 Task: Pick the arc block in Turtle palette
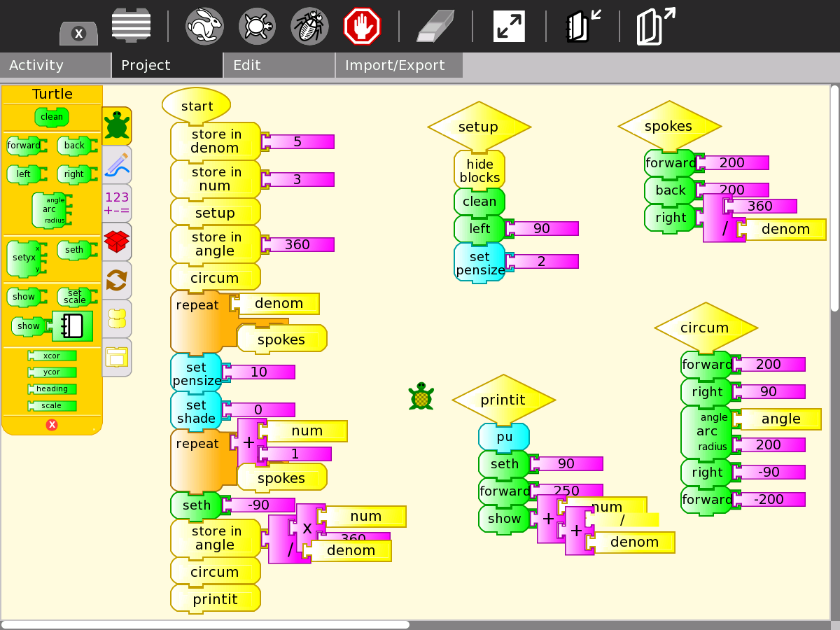coord(50,210)
